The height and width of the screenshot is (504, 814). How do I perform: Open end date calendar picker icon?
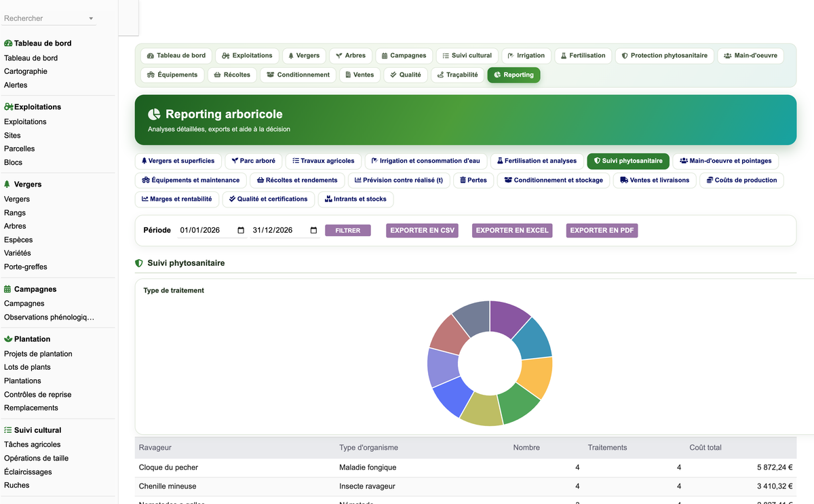313,231
